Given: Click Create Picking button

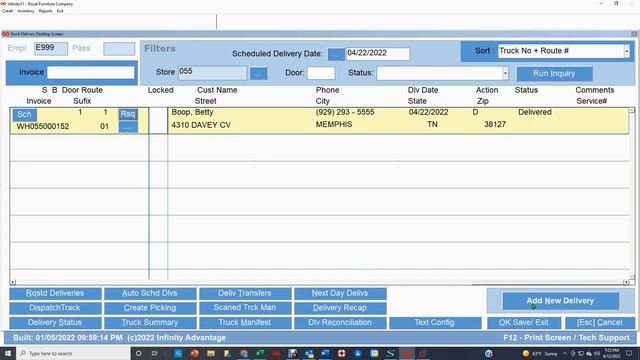Looking at the screenshot, I should tap(150, 308).
